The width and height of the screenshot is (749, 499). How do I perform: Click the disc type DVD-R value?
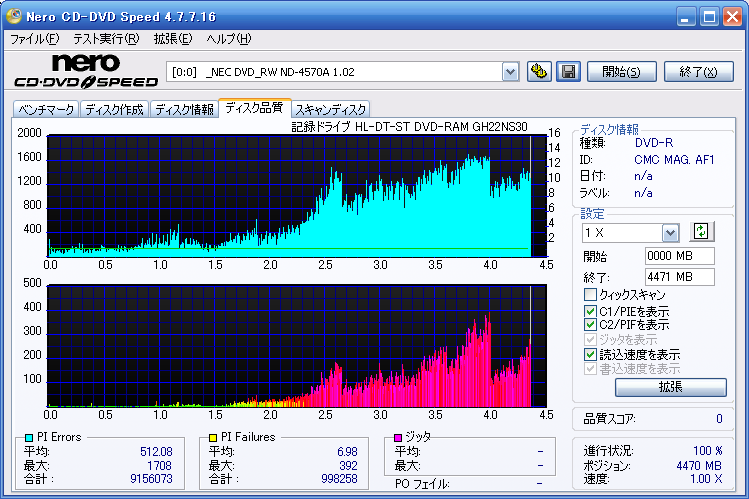653,143
